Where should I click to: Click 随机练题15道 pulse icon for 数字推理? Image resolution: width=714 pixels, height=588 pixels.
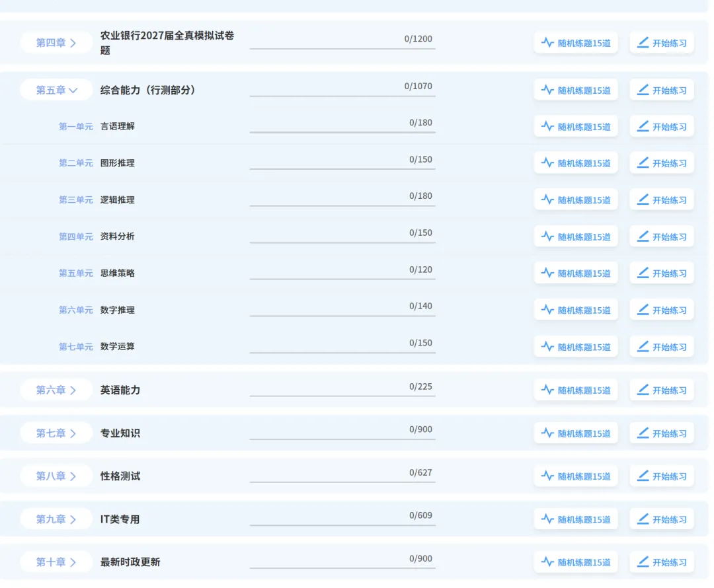coord(547,310)
